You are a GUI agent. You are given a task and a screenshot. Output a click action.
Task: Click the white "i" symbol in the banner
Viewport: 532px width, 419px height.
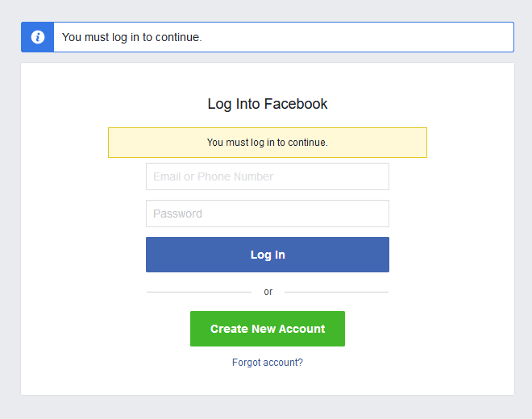[x=37, y=37]
